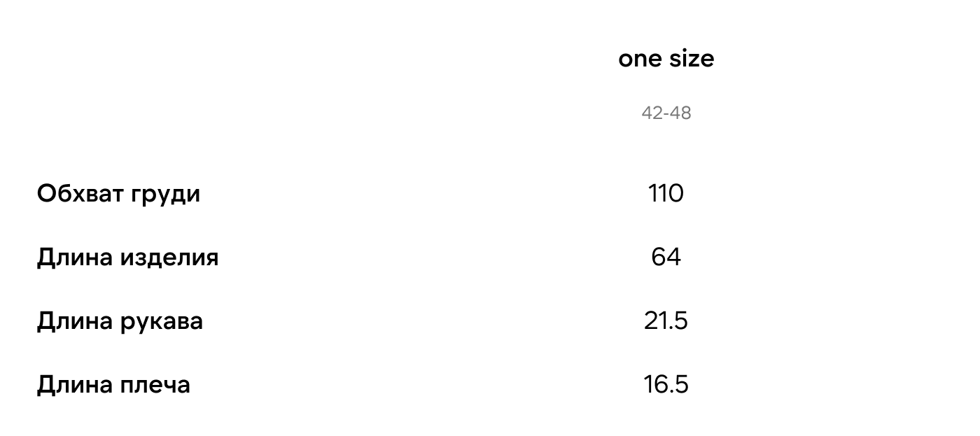Click the "Длина изделия" row label
This screenshot has height=436, width=980.
tap(127, 258)
